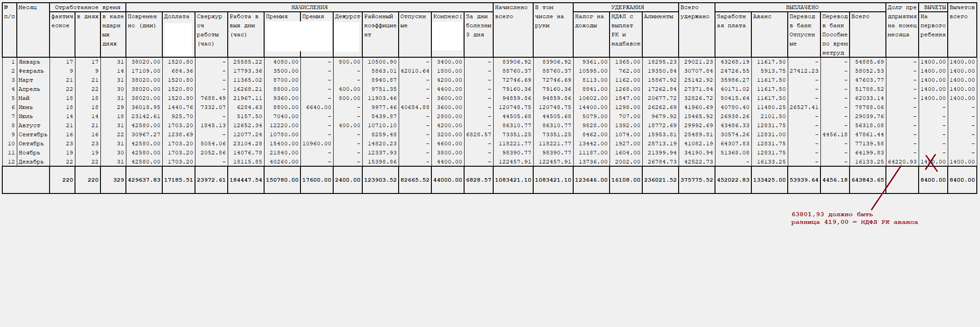Select the "Месяц" column header

(x=28, y=7)
